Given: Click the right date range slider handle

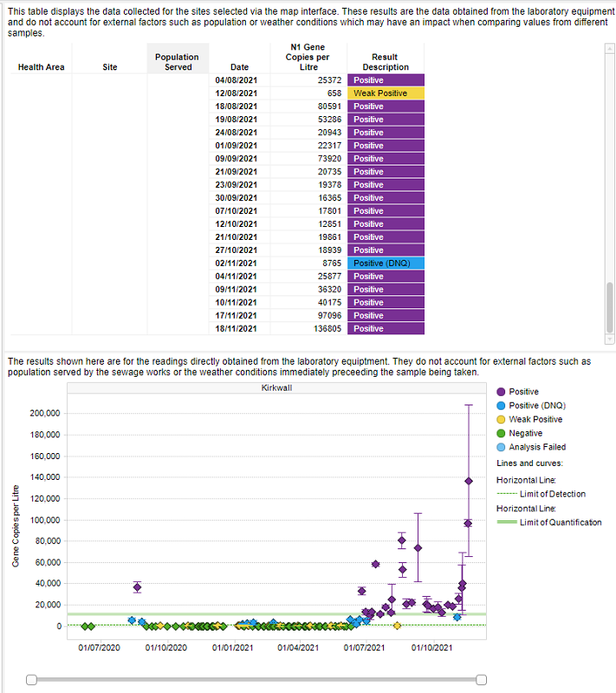Looking at the screenshot, I should point(481,679).
